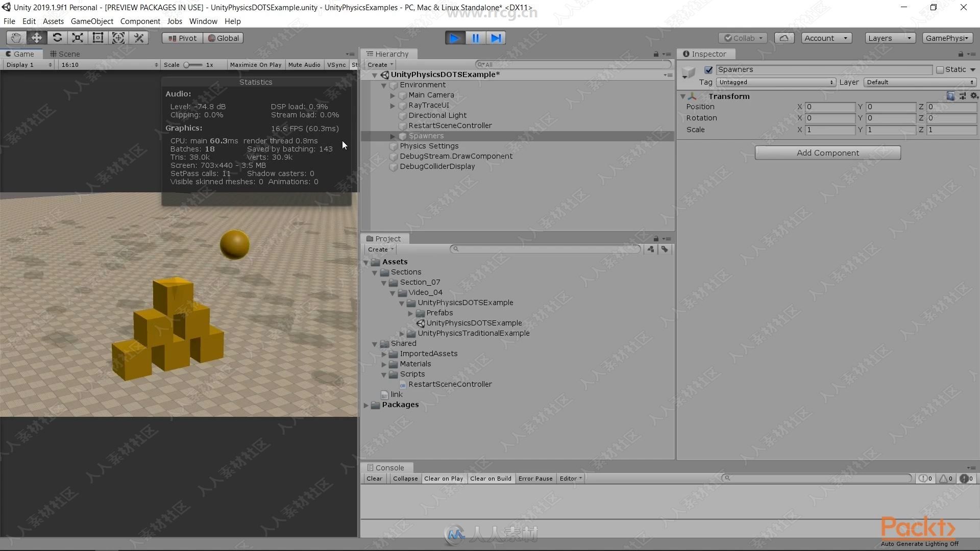Expand the Prefabs folder in Project
This screenshot has width=980, height=551.
coord(412,313)
